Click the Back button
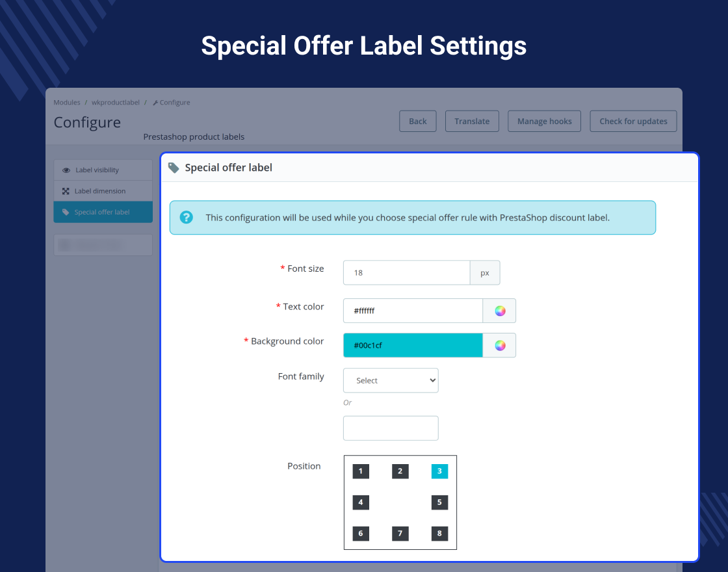This screenshot has height=572, width=728. pyautogui.click(x=417, y=121)
